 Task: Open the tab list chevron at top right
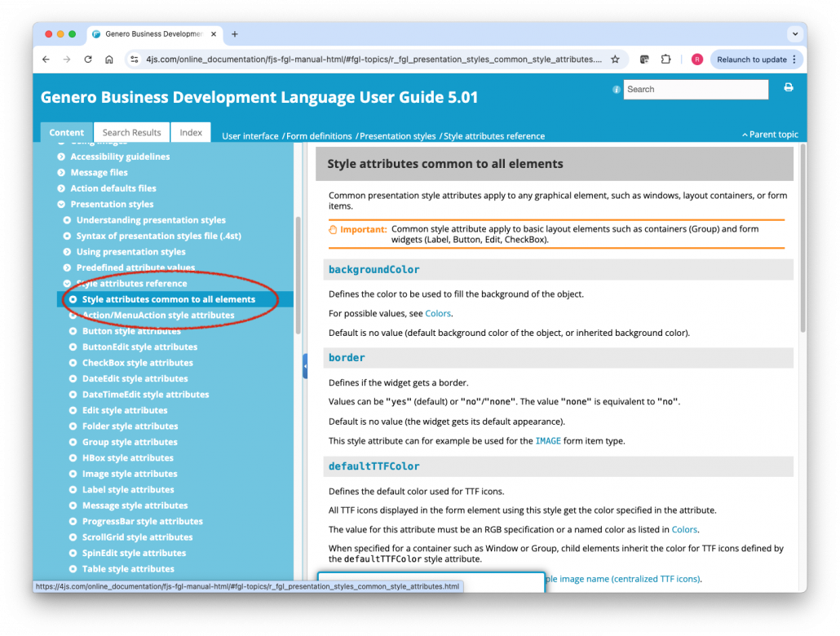[x=795, y=33]
